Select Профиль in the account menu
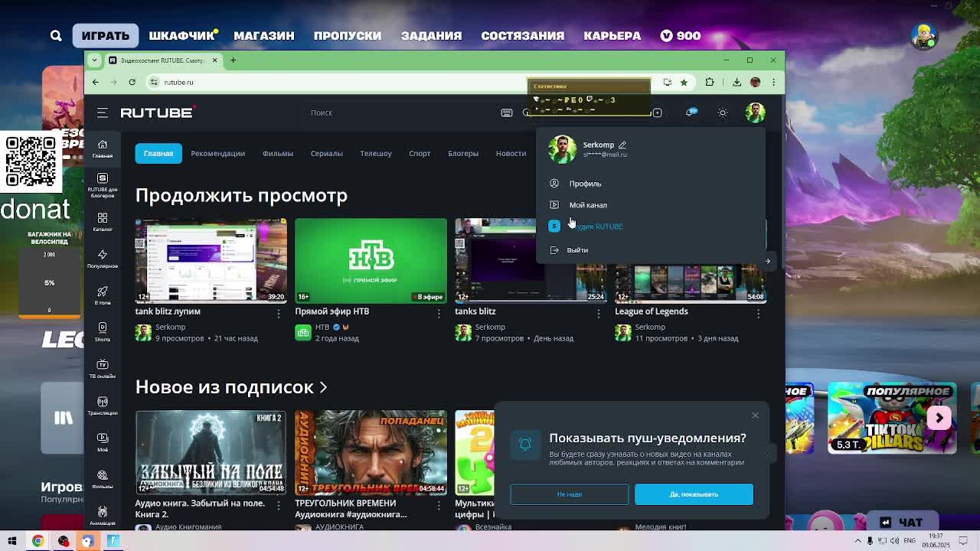This screenshot has height=551, width=980. (585, 184)
